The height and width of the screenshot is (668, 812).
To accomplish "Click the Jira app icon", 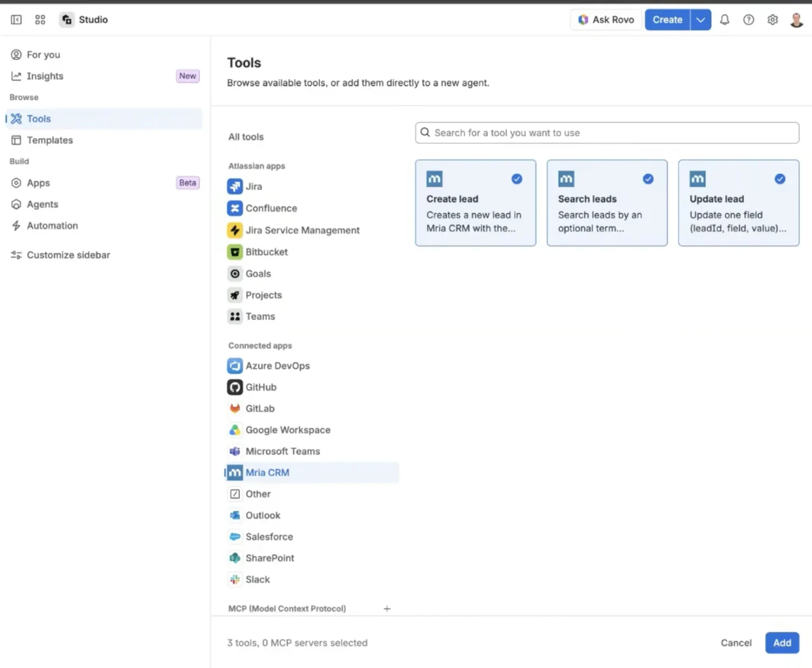I will click(x=235, y=186).
